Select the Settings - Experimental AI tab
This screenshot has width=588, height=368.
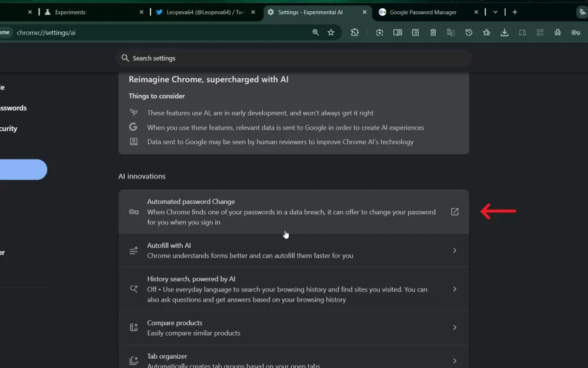tap(318, 12)
